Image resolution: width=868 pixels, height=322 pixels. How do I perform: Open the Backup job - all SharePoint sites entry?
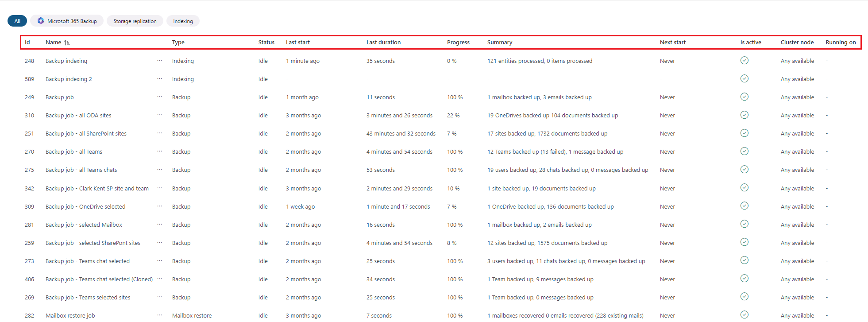(x=86, y=133)
